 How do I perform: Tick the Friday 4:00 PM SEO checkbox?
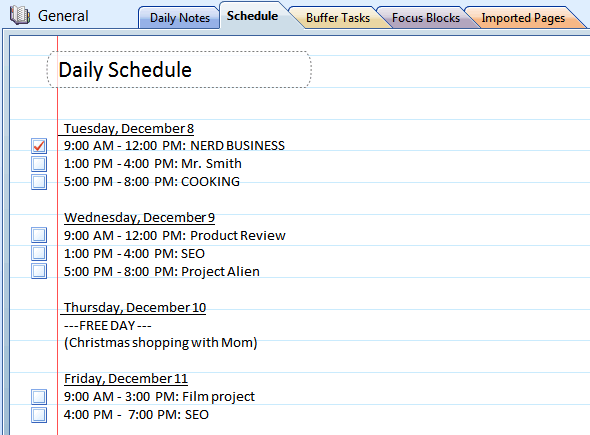click(39, 415)
